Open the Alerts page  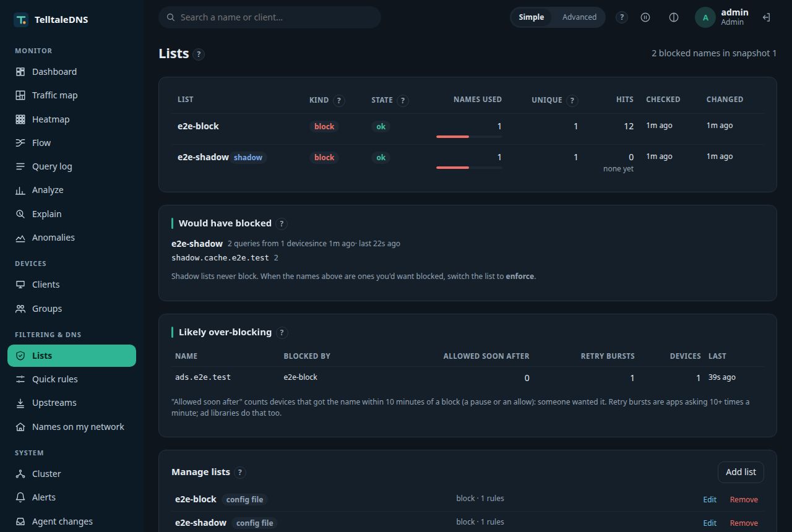(x=72, y=497)
